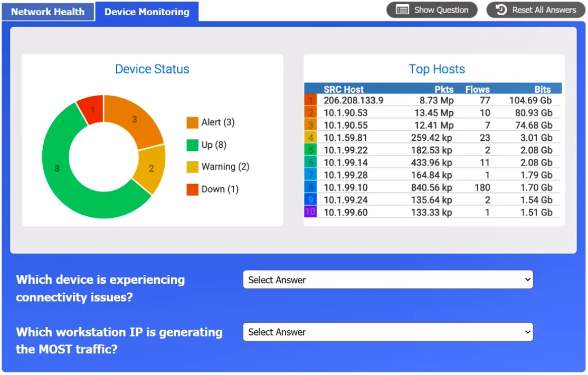Image resolution: width=588 pixels, height=375 pixels.
Task: Click the rank 7 badge in Top Hosts
Action: 310,175
